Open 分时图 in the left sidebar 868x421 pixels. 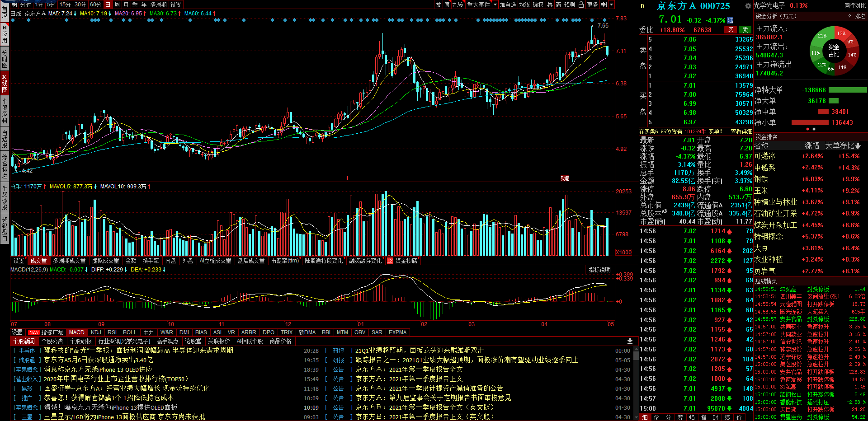tap(5, 59)
